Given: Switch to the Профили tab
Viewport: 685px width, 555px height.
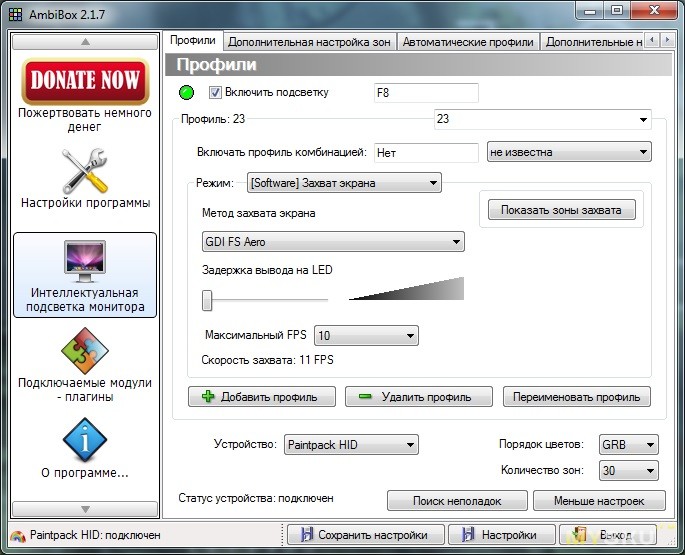Looking at the screenshot, I should point(193,41).
